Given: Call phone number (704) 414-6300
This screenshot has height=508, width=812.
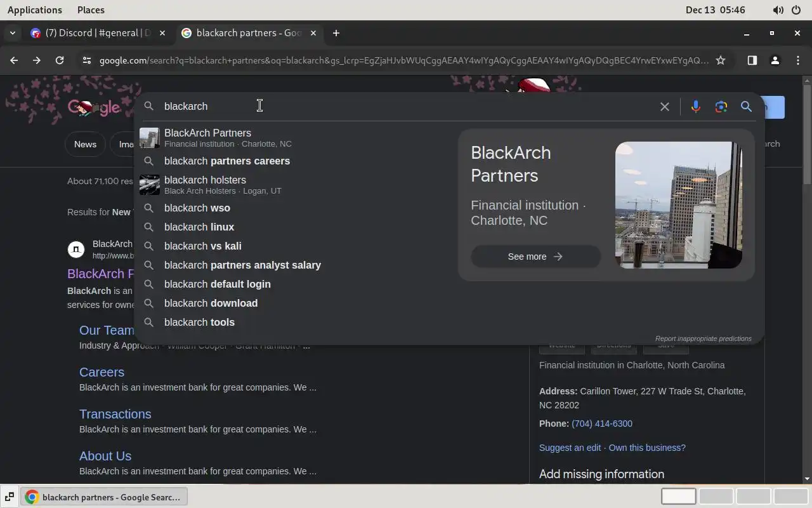Looking at the screenshot, I should coord(602,424).
